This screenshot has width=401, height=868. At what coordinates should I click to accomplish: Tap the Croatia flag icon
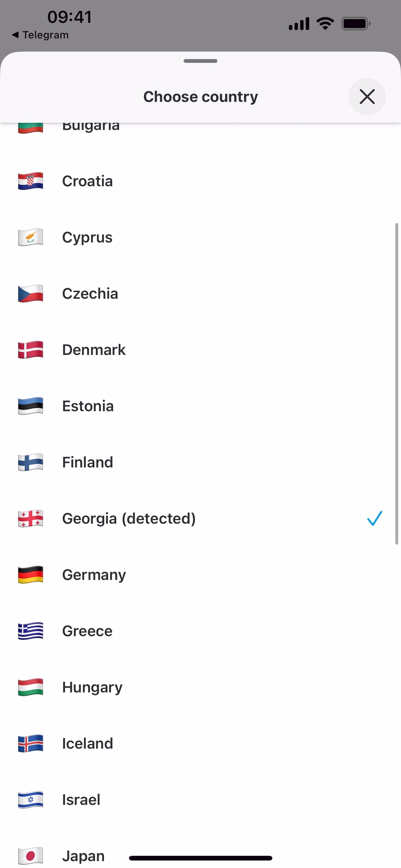pyautogui.click(x=31, y=181)
